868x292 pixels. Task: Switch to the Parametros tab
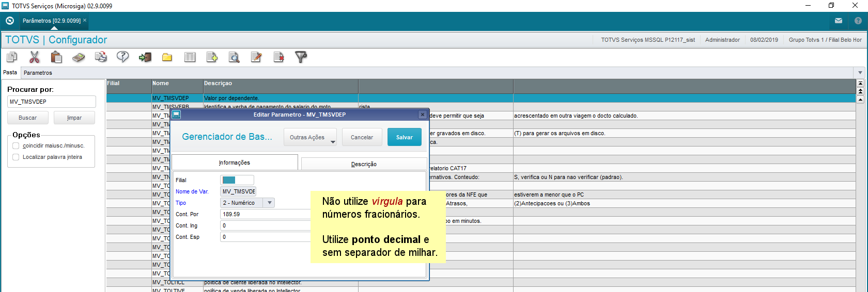point(38,73)
